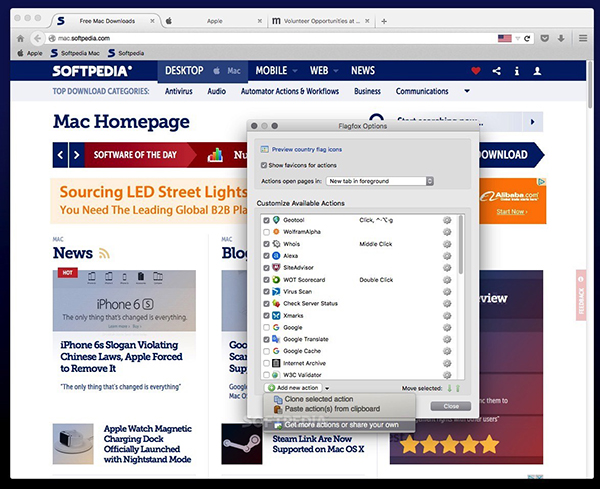Open the Pocket icon in Firefox toolbar
The image size is (600, 489).
(545, 38)
